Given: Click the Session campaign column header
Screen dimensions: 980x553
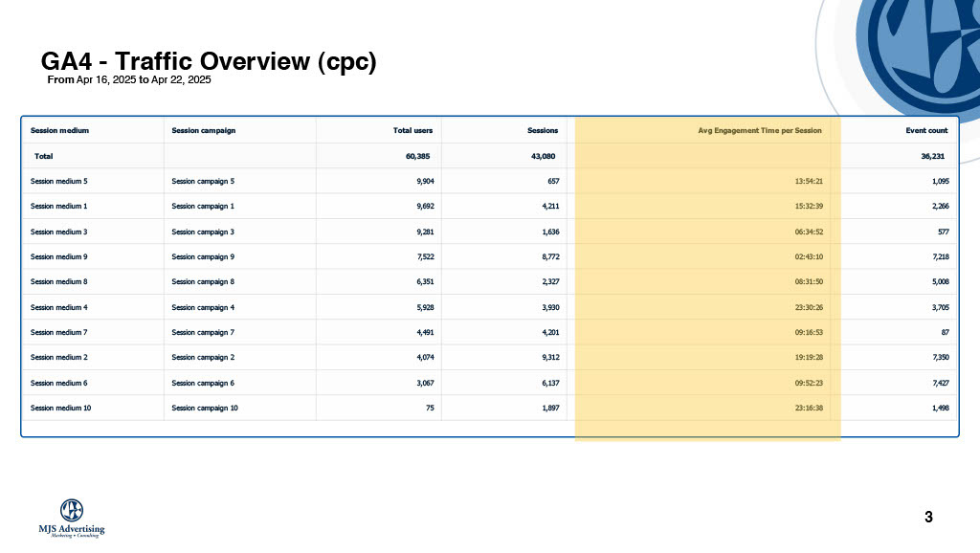Looking at the screenshot, I should [x=204, y=130].
